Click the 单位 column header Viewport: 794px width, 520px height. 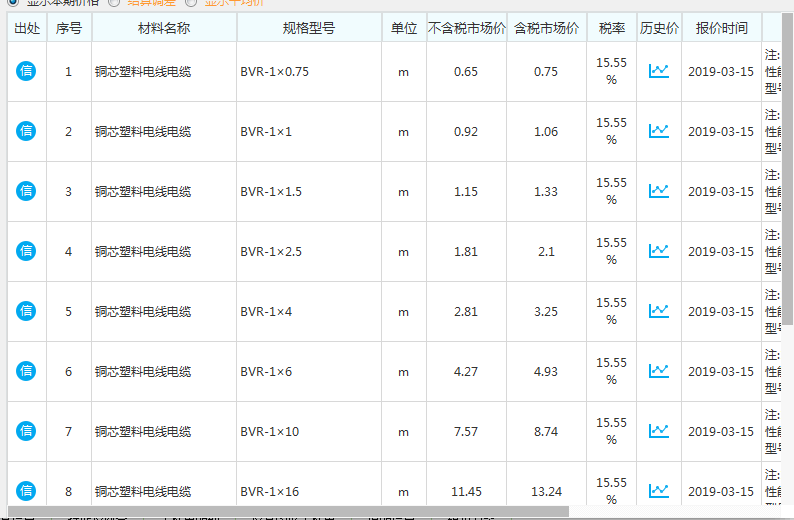click(x=404, y=28)
